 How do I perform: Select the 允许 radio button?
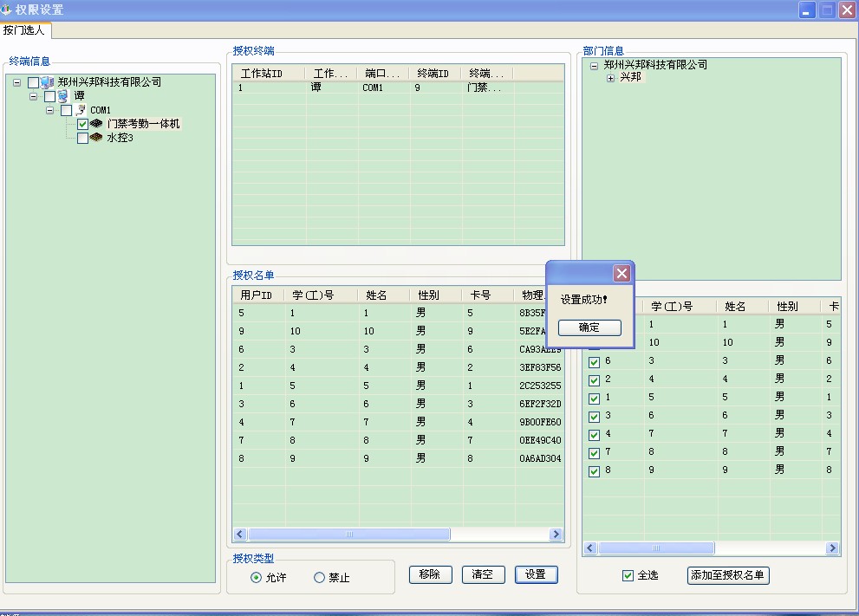pyautogui.click(x=256, y=577)
